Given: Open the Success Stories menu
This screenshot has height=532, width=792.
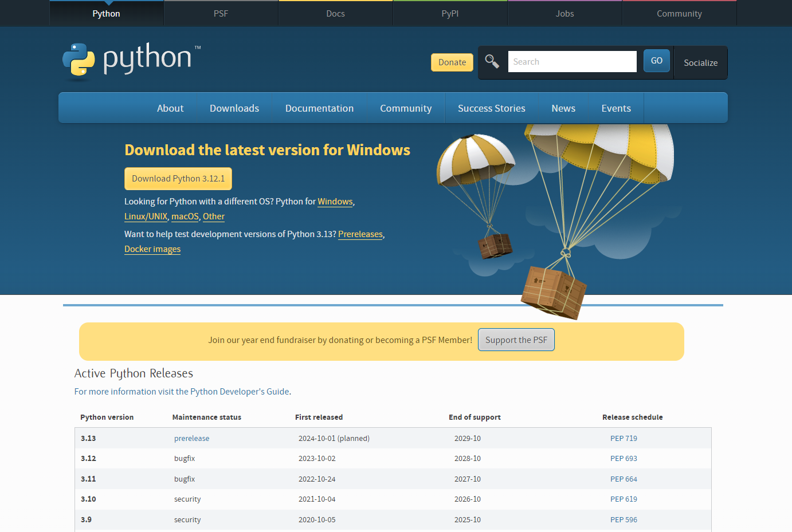Looking at the screenshot, I should (492, 108).
